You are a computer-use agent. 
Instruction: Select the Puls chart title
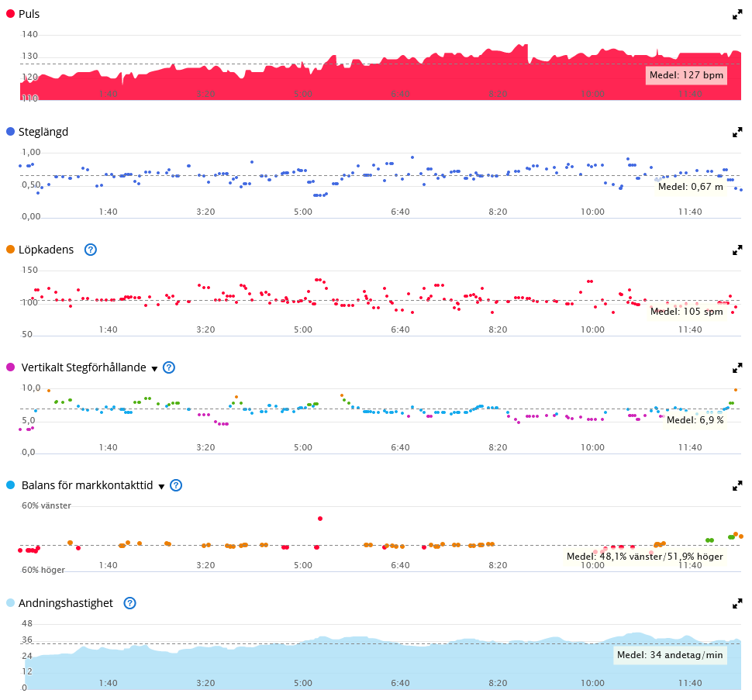click(x=29, y=14)
